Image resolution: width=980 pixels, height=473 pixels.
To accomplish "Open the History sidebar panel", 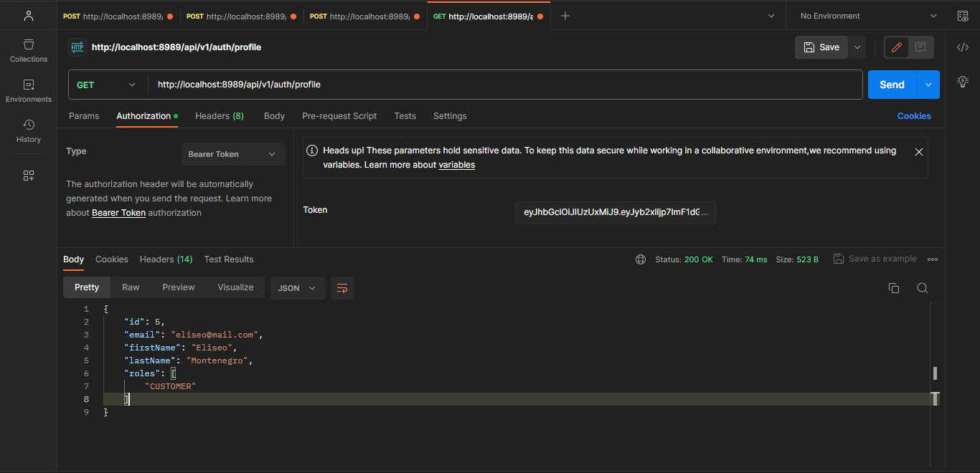I will (29, 131).
